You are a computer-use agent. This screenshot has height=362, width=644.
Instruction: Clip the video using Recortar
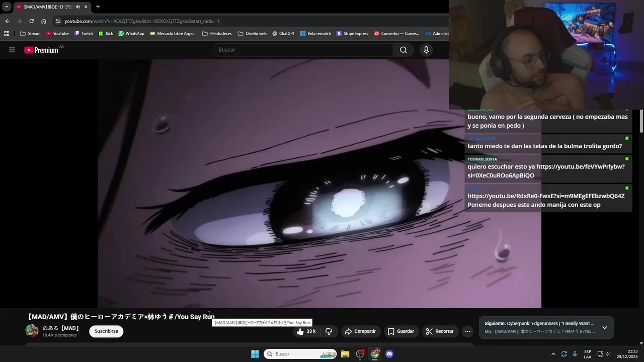[440, 331]
